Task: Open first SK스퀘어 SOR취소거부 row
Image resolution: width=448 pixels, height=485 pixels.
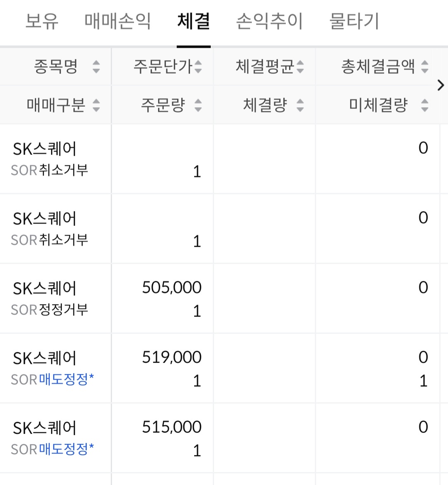Action: click(x=220, y=159)
